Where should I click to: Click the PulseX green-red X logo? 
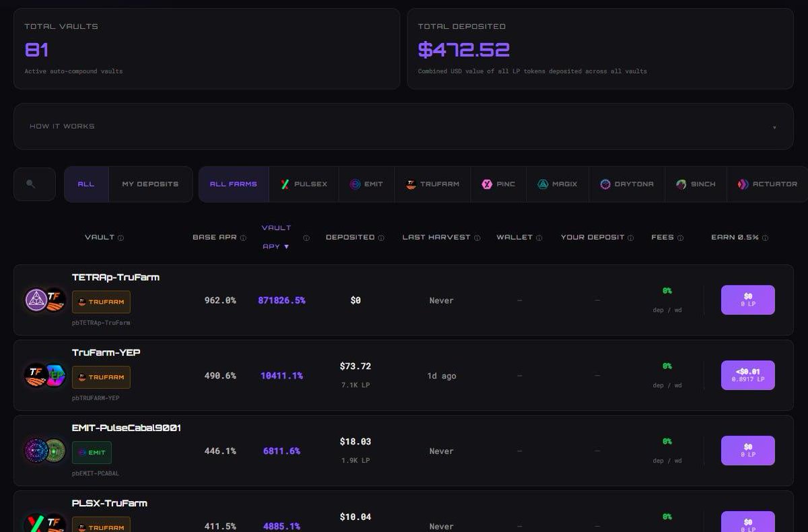[x=285, y=184]
